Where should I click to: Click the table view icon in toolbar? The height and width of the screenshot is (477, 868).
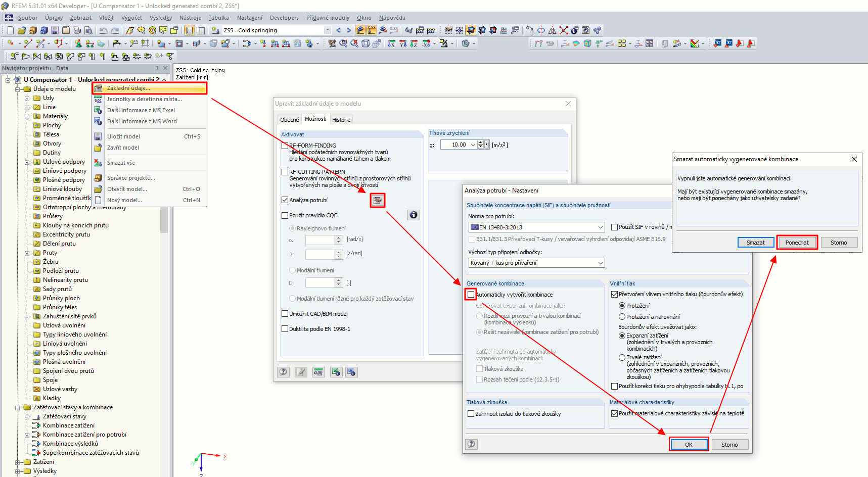(201, 30)
